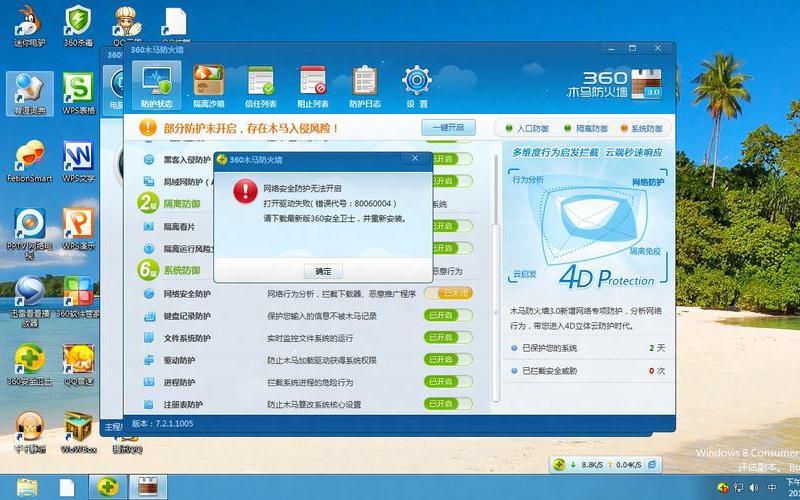Open the 迷你电驴 desktop icon
This screenshot has width=800, height=500.
tap(29, 27)
